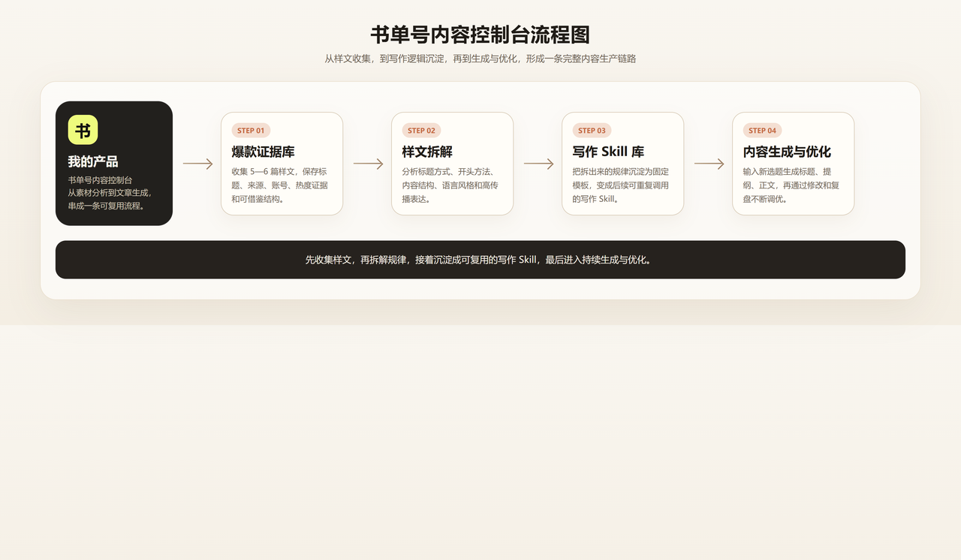Click the description 收集 5—6 篇样文
Image resolution: width=961 pixels, height=560 pixels.
(280, 185)
